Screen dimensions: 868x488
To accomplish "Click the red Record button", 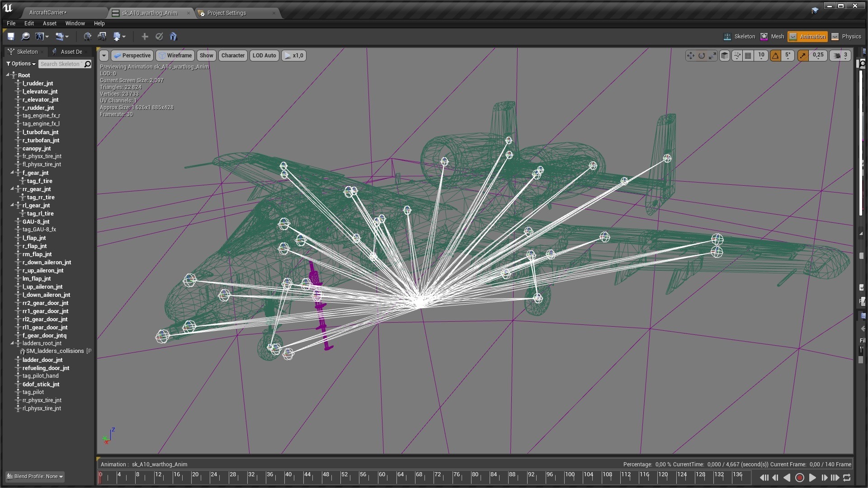I will (x=799, y=478).
